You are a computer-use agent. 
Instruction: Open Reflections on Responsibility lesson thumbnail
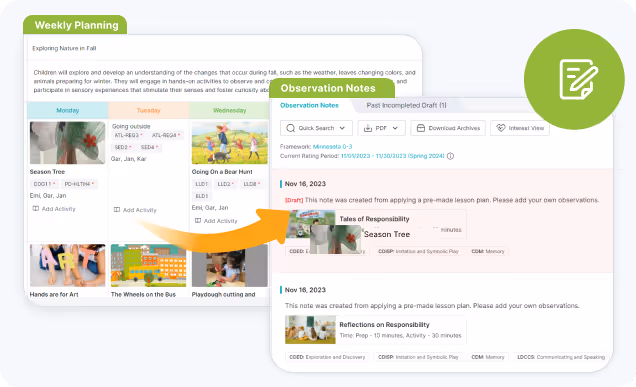pos(310,329)
